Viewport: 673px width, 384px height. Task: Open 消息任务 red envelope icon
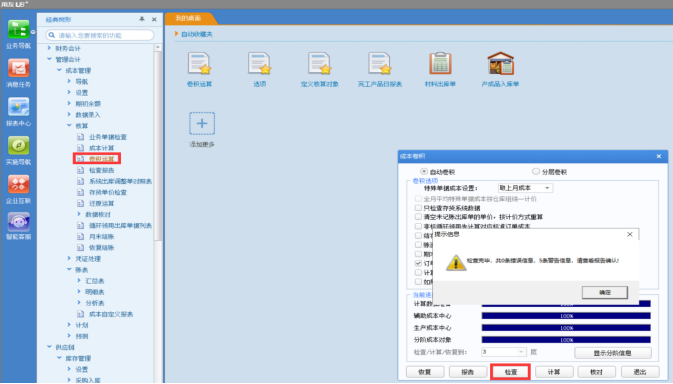tap(18, 68)
